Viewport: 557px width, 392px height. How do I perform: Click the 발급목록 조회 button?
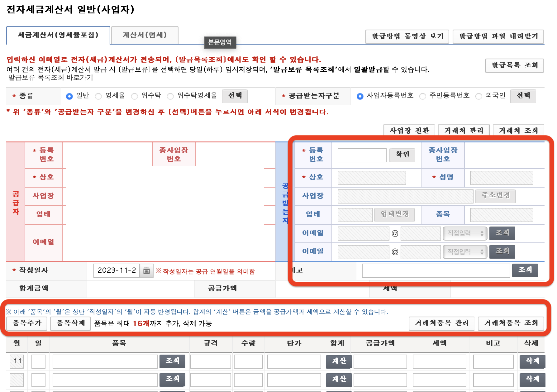[x=514, y=66]
